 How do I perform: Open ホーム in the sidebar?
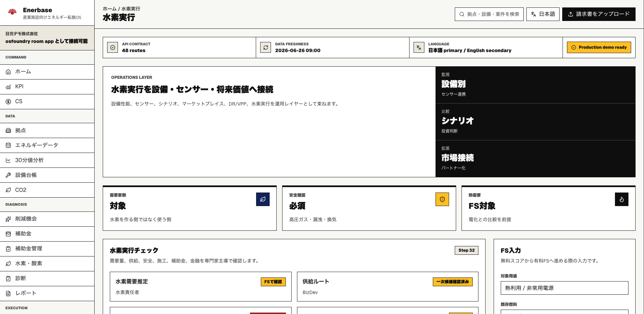click(x=47, y=72)
